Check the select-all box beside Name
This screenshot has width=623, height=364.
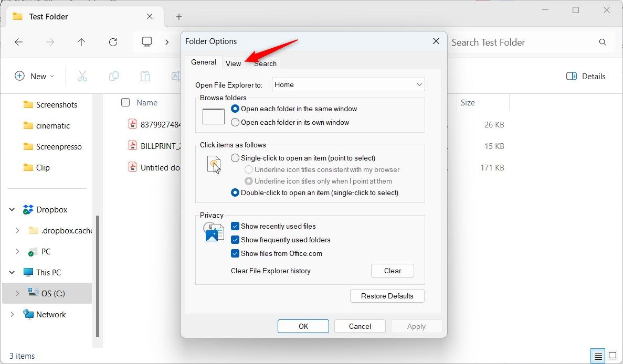(x=125, y=102)
